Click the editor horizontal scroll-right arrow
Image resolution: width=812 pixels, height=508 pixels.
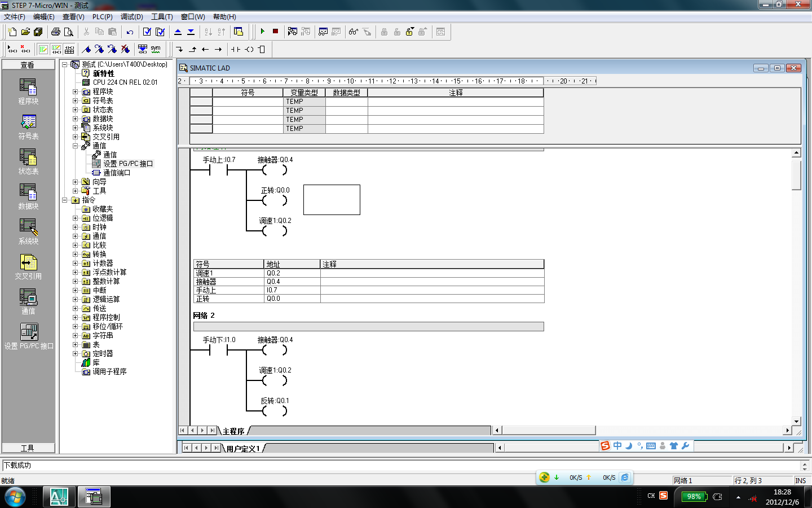coord(788,431)
